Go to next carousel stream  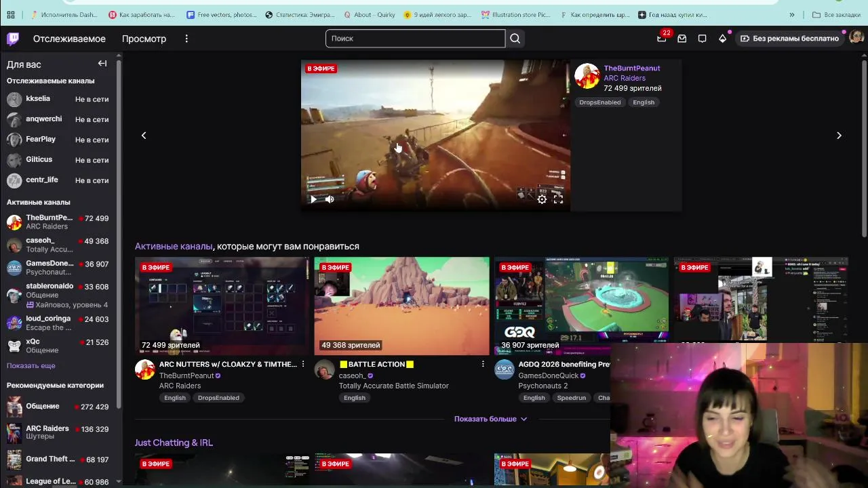[x=839, y=136]
